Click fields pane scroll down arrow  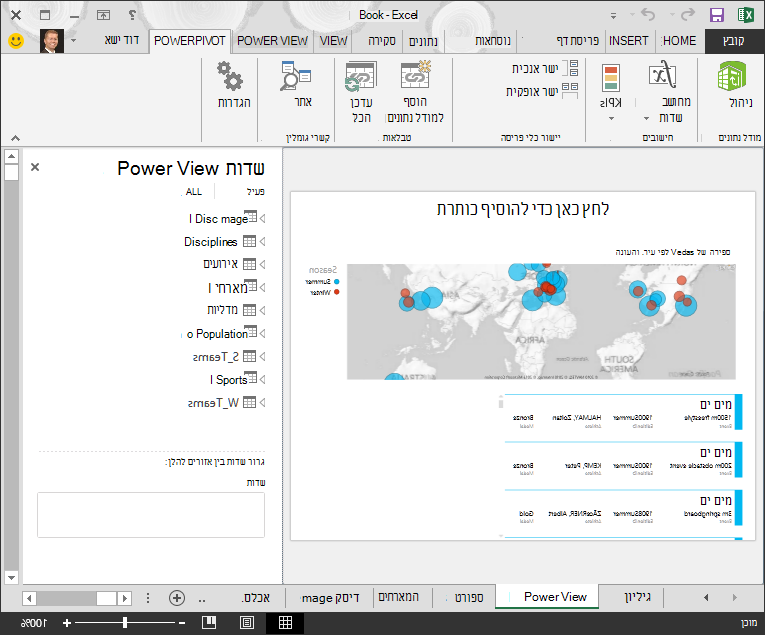coord(11,577)
